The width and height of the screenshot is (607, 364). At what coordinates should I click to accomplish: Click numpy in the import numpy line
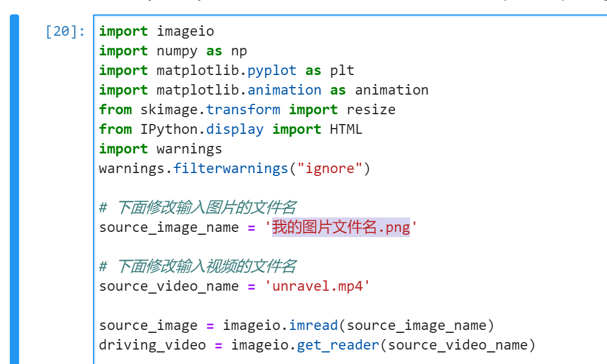point(177,51)
